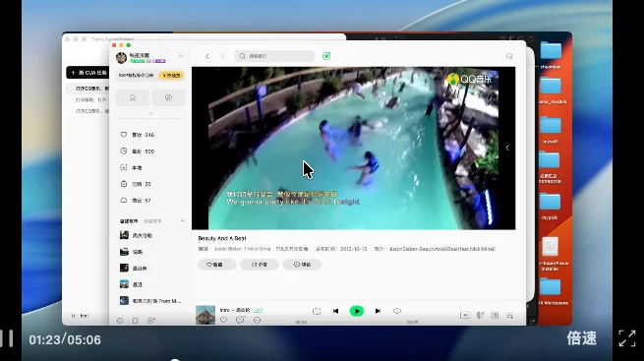Open the Home tab with house icon
The image size is (644, 361).
pyautogui.click(x=133, y=97)
